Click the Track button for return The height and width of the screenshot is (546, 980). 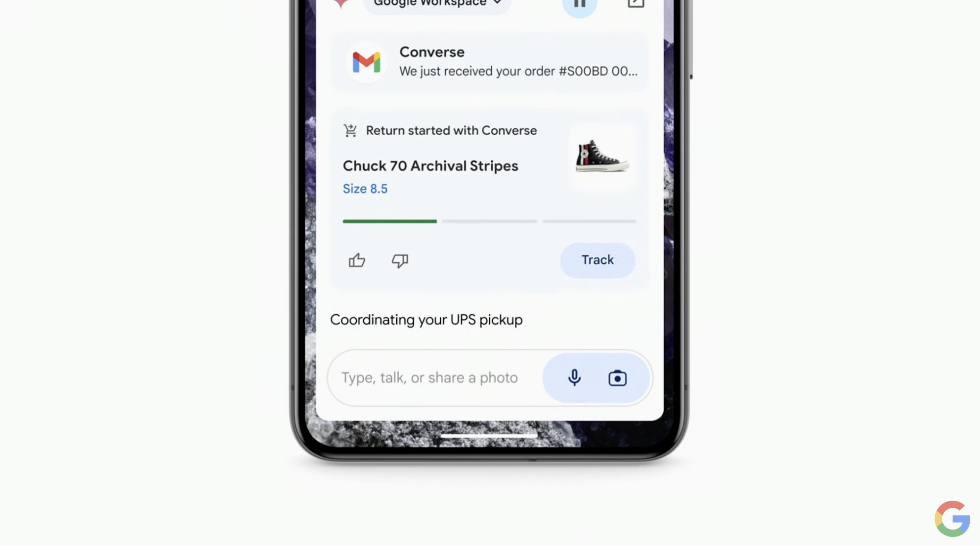596,260
